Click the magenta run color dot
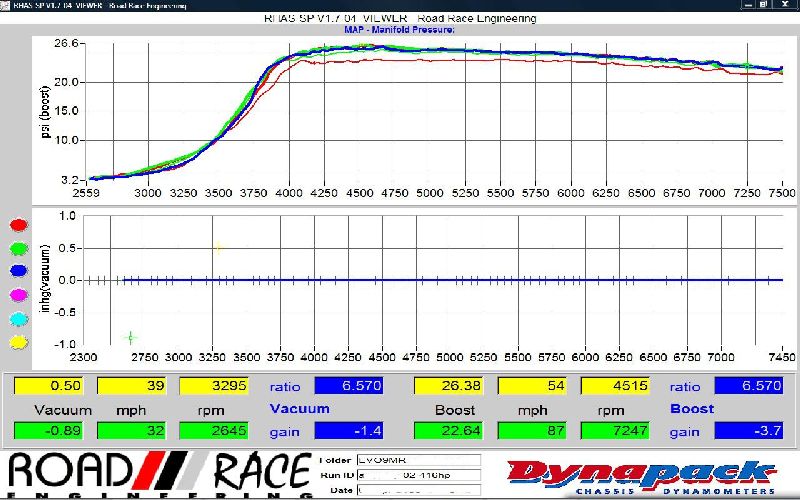800x500 pixels. [17, 295]
